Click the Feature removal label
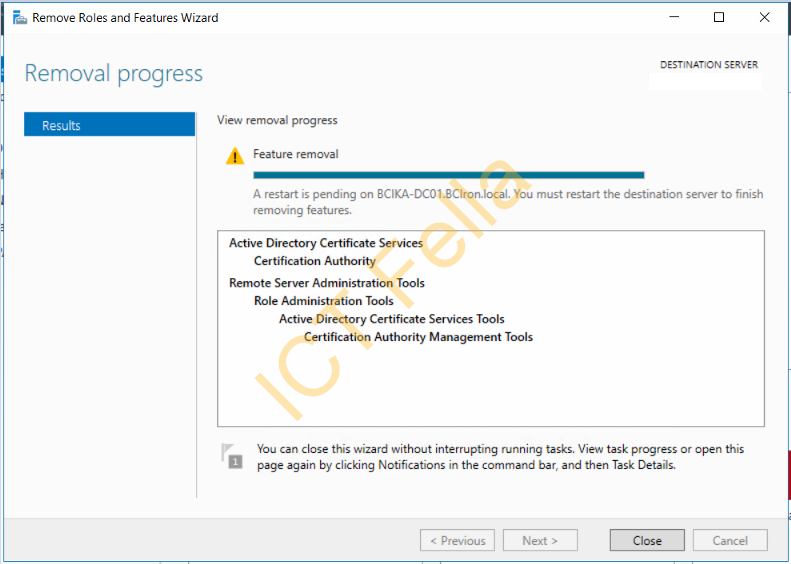 (x=296, y=154)
